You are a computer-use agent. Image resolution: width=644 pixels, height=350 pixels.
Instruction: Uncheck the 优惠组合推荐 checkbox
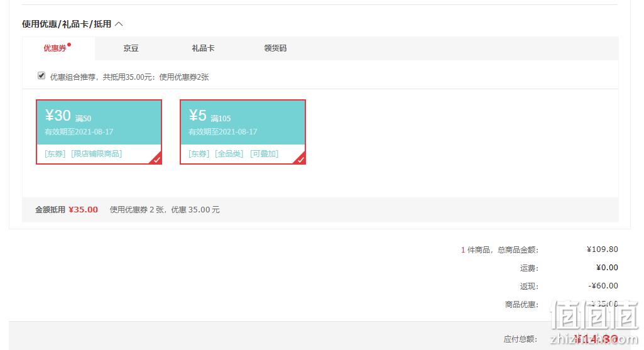pos(41,75)
